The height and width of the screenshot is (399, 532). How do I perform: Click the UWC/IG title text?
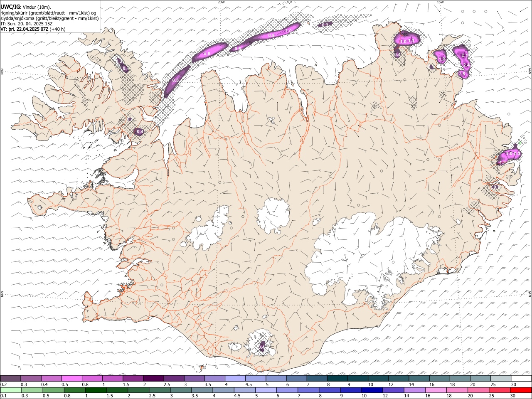(10, 7)
